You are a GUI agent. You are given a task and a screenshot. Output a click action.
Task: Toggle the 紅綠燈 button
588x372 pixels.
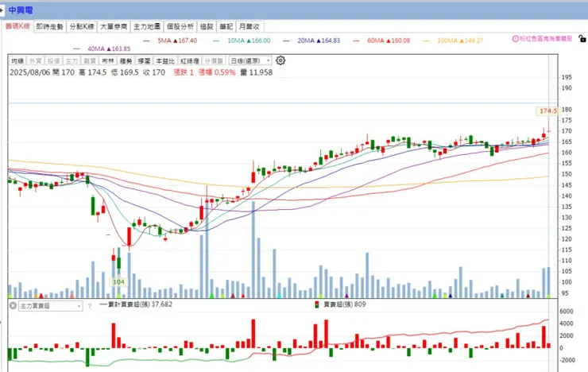click(190, 60)
